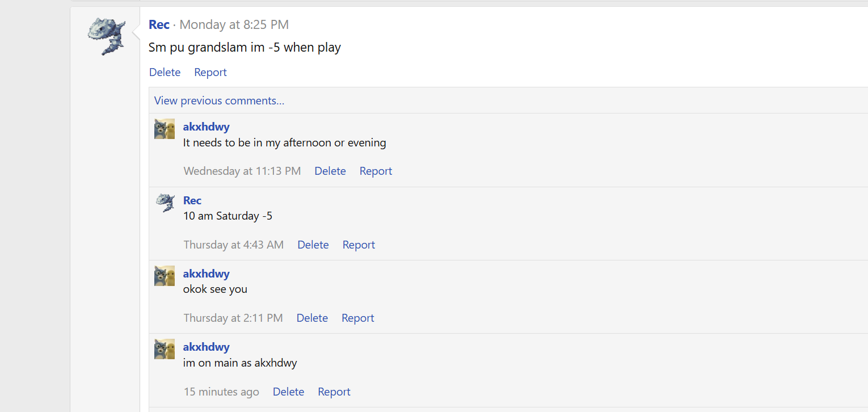The width and height of the screenshot is (868, 412).
Task: Report the comment posted Wednesday at 11:13 PM
Action: pyautogui.click(x=376, y=171)
